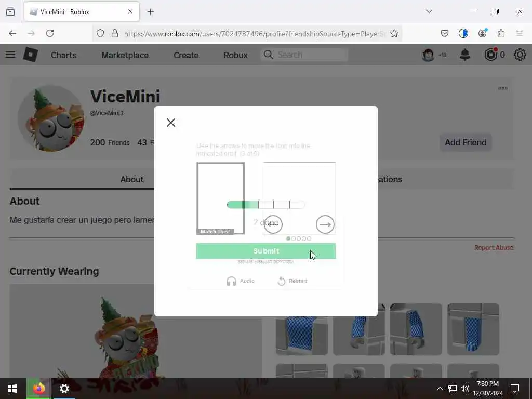Switch to Audio captcha
Screen dimensions: 532x399
point(241,281)
